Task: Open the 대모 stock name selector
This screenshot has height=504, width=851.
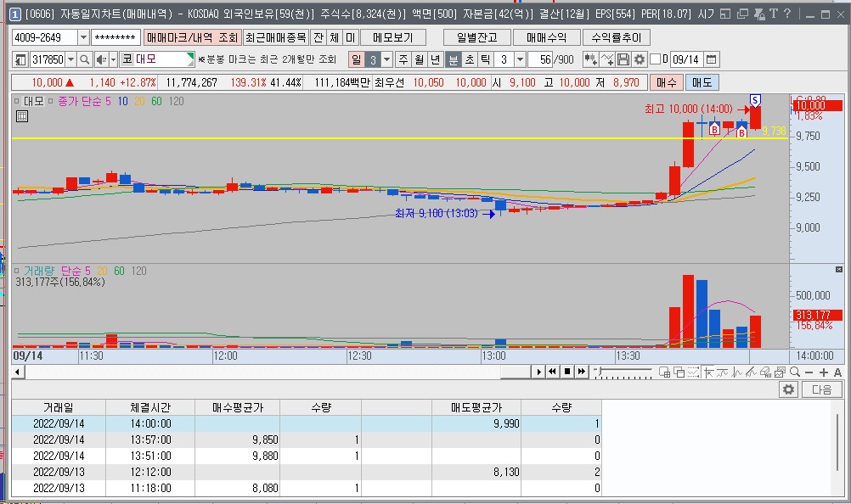Action: pos(157,59)
